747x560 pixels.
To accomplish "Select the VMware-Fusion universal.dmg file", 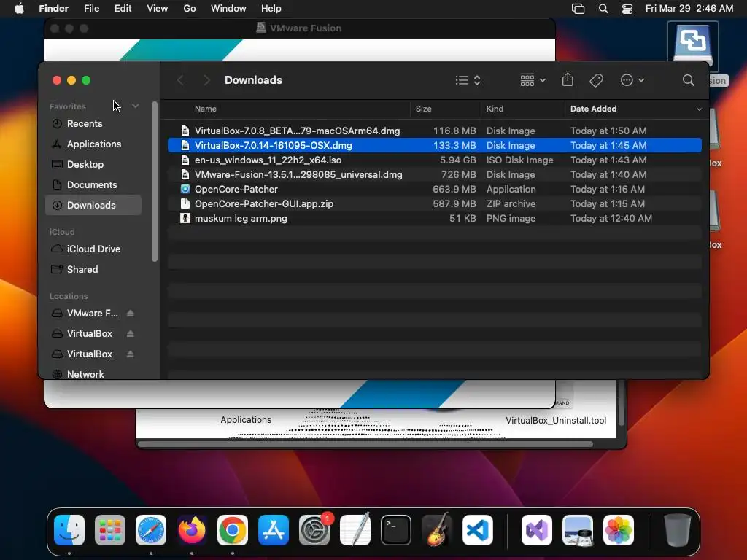I will pyautogui.click(x=435, y=175).
